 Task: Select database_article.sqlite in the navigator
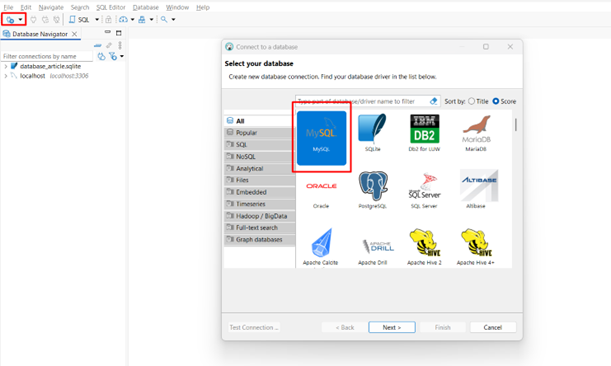pyautogui.click(x=50, y=66)
